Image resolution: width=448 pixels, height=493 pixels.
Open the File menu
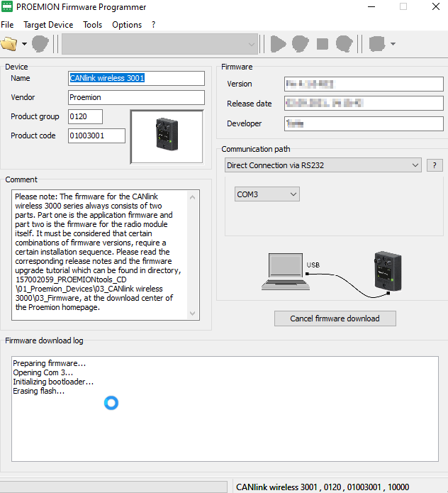click(x=7, y=25)
